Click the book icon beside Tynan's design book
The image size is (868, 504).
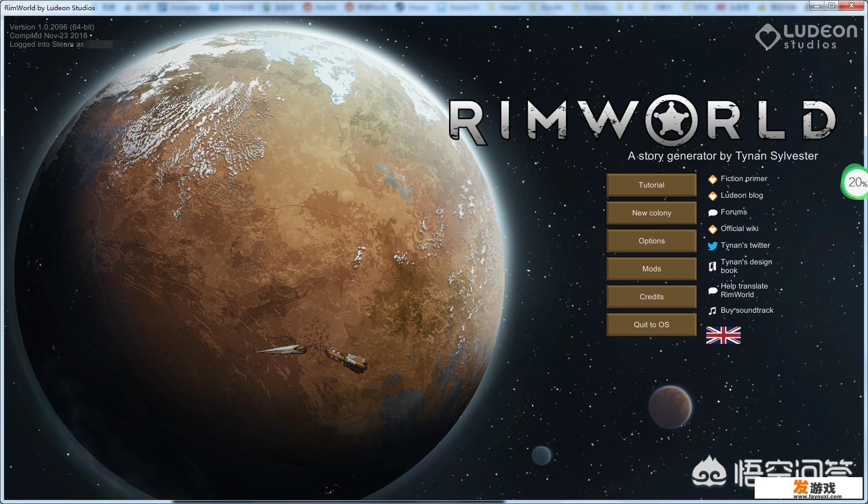coord(713,266)
